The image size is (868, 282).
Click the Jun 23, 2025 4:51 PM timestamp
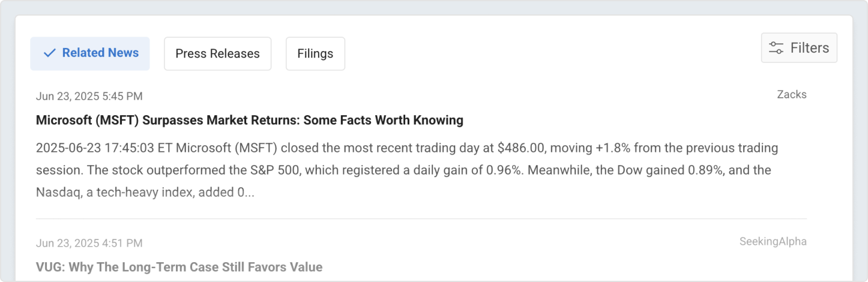coord(89,243)
